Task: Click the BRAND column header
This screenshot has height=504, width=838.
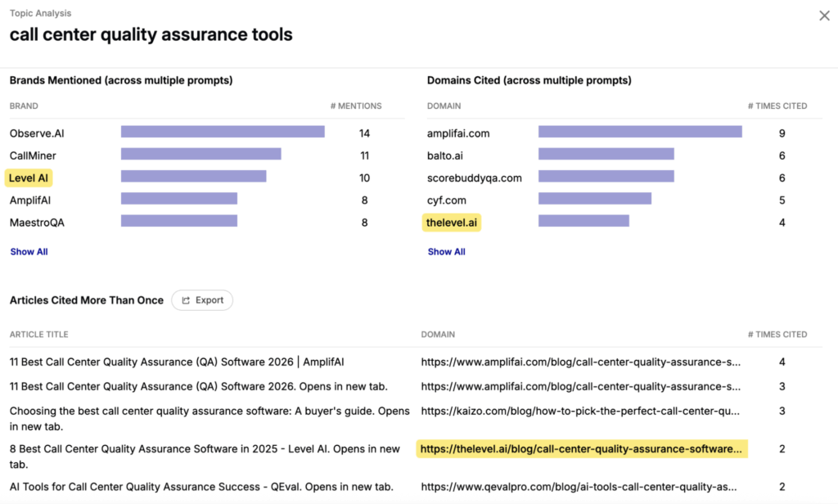Action: [24, 106]
